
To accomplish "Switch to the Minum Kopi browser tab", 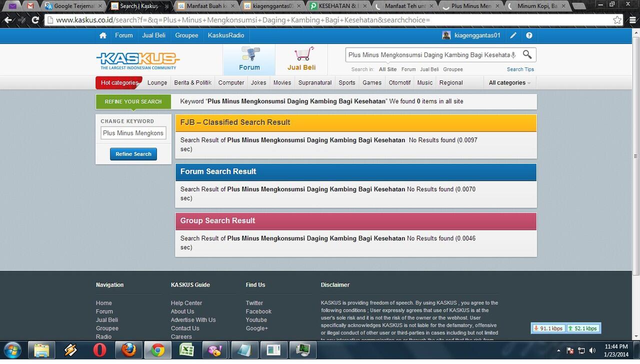I will [x=537, y=6].
